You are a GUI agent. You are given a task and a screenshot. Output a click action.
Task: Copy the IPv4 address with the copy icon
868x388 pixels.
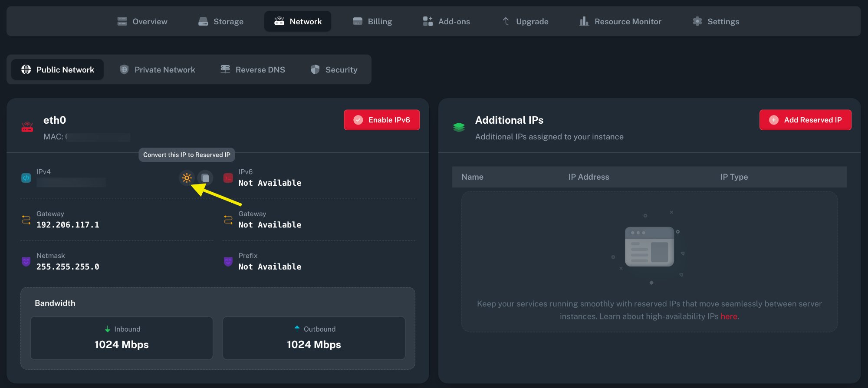[205, 178]
